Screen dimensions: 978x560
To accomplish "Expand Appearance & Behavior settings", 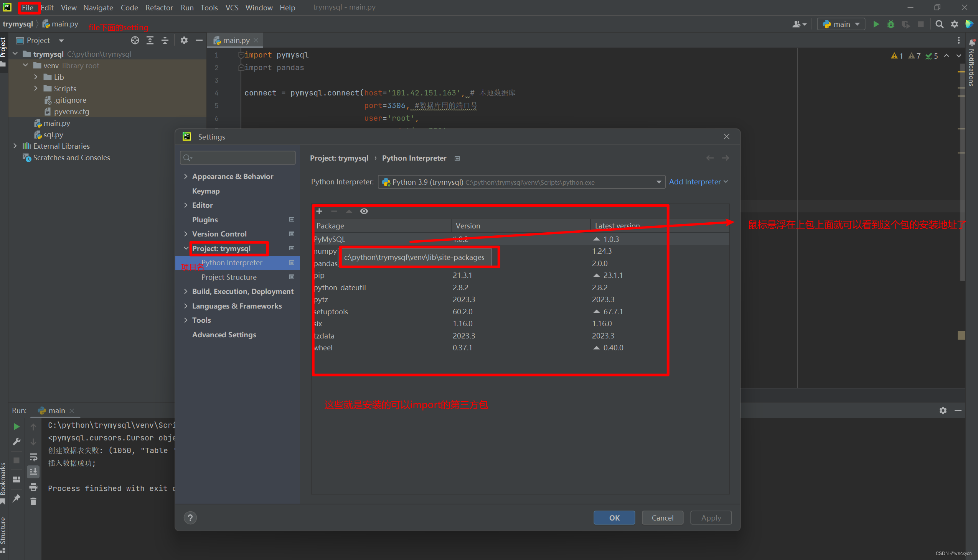I will coord(186,177).
